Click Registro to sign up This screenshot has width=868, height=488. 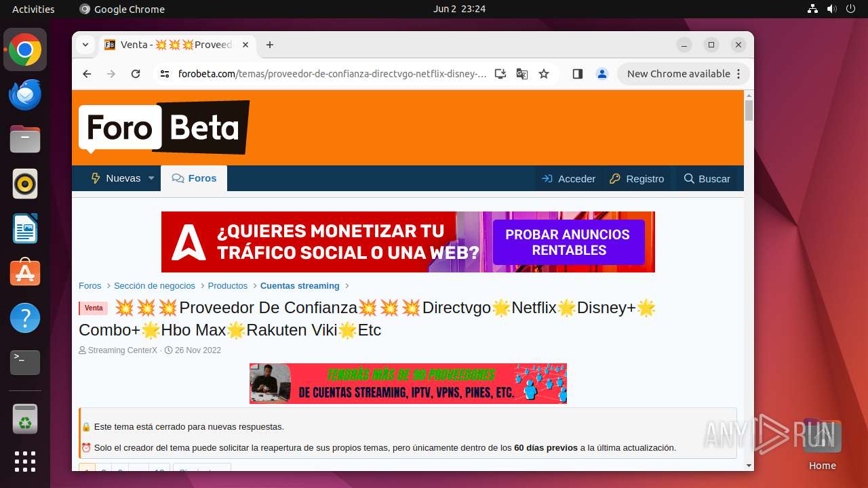coord(637,179)
